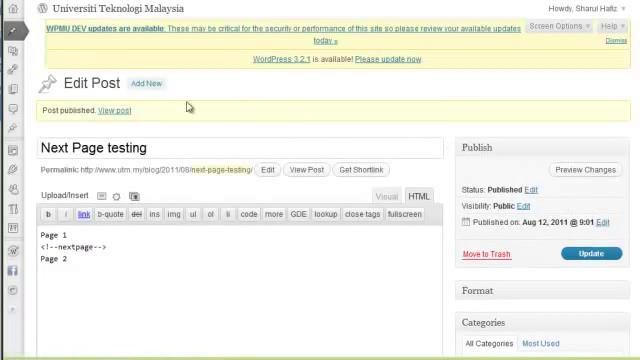Click the WordPress logo beside site title

click(x=42, y=9)
